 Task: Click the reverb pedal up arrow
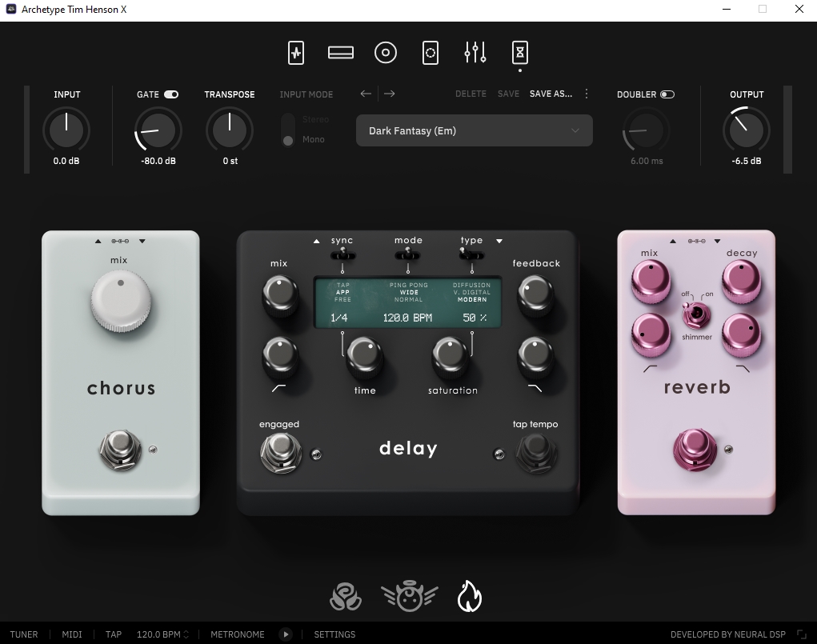673,242
